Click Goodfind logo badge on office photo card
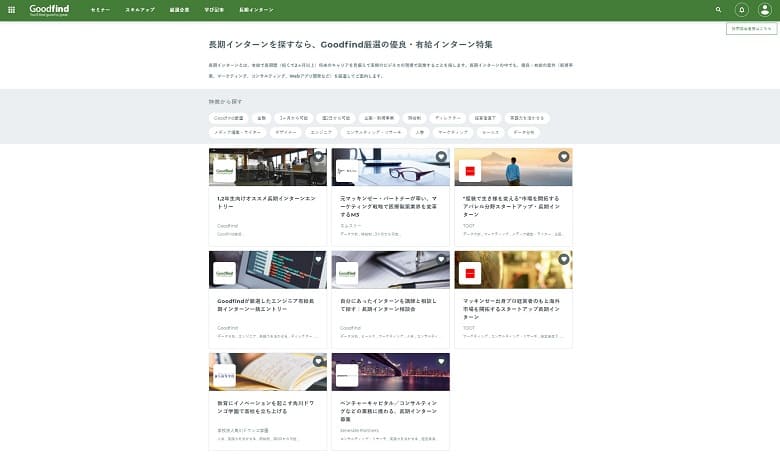Image resolution: width=780 pixels, height=458 pixels. (224, 171)
